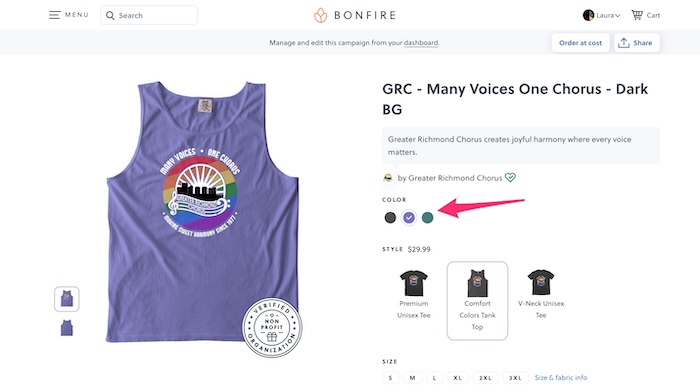Show the back-view tank thumbnail

[67, 328]
